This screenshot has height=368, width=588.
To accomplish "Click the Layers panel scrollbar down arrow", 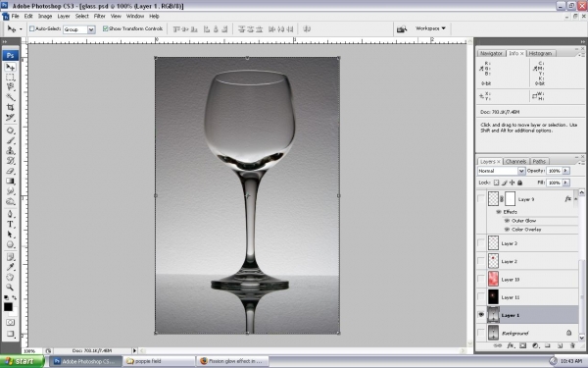I will (581, 338).
